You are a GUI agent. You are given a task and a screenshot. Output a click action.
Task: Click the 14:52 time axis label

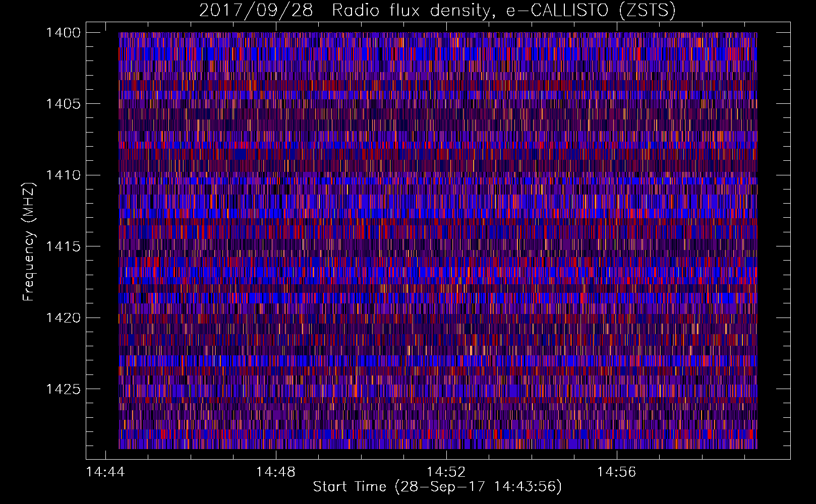click(x=446, y=472)
